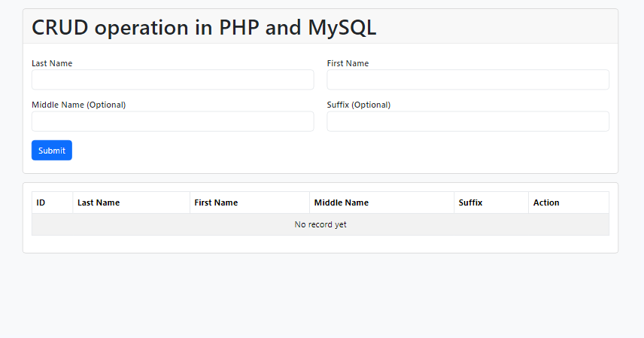The width and height of the screenshot is (644, 338).
Task: Select the Middle Name (Optional) field
Action: point(172,121)
